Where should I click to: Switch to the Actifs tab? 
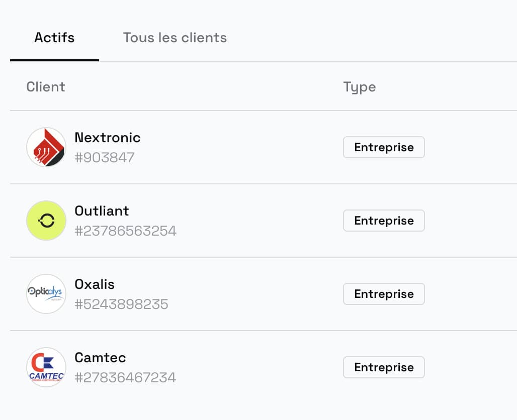(54, 38)
